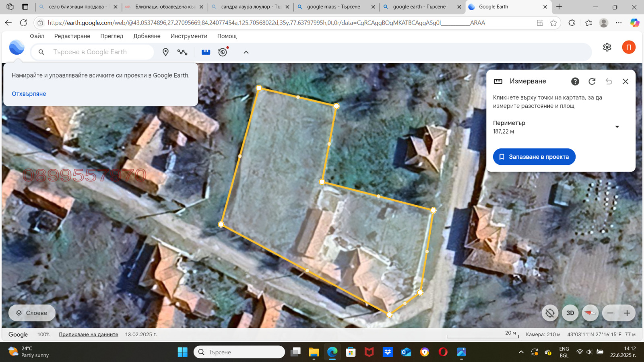
Task: Click the Add placemark pin icon
Action: coord(165,52)
